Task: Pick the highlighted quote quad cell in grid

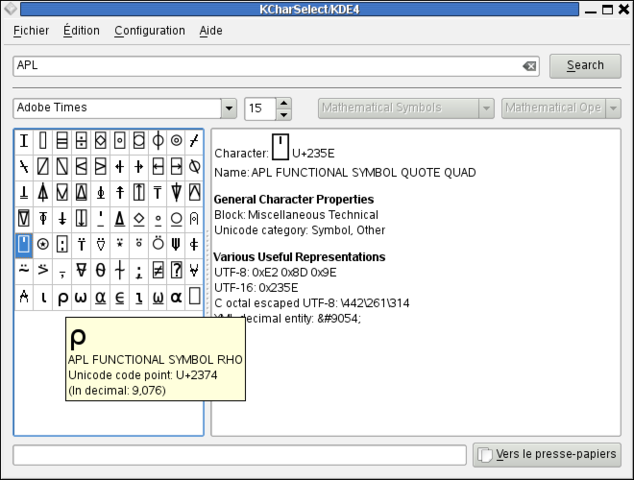Action: pos(24,245)
